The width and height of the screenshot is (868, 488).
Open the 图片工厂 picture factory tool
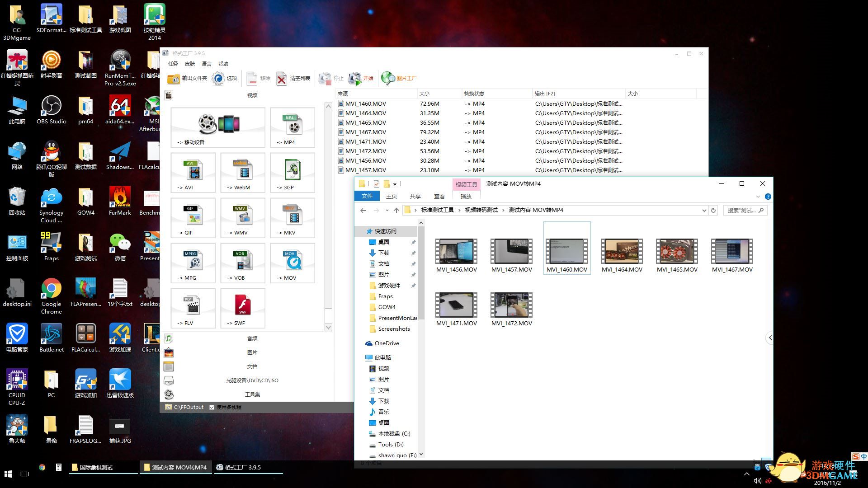click(x=399, y=78)
